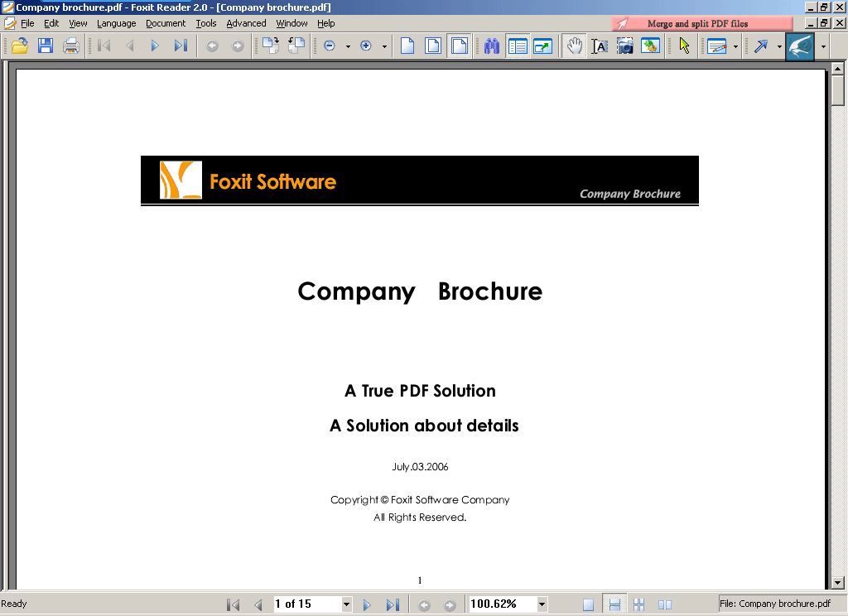The image size is (848, 616).
Task: Zoom out with the minus magnifier
Action: coord(330,46)
